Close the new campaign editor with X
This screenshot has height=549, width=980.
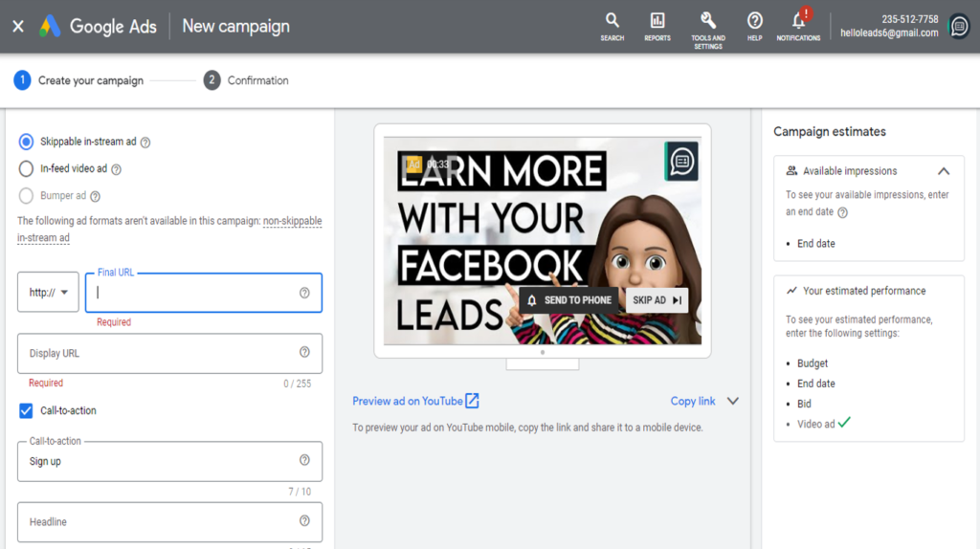pos(18,26)
